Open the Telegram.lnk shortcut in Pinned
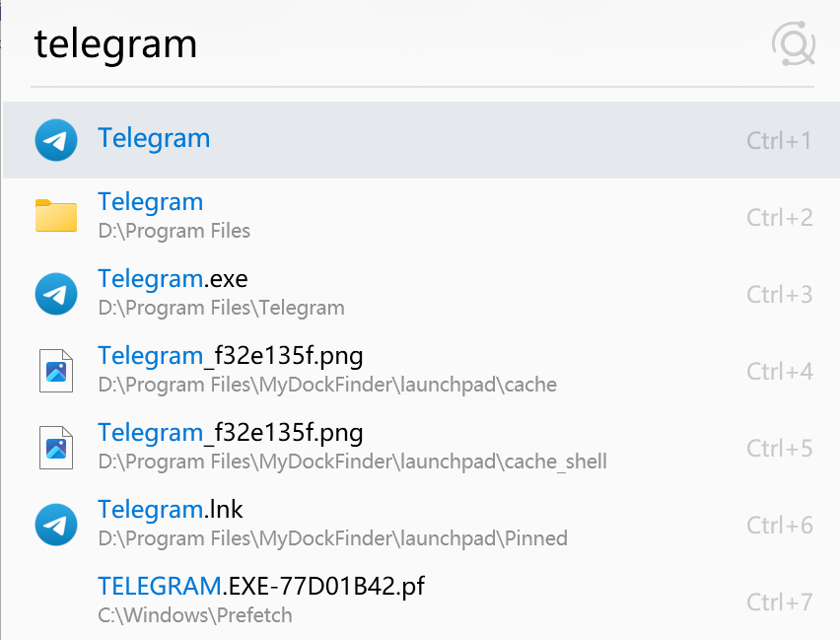840x640 pixels. coord(421,524)
